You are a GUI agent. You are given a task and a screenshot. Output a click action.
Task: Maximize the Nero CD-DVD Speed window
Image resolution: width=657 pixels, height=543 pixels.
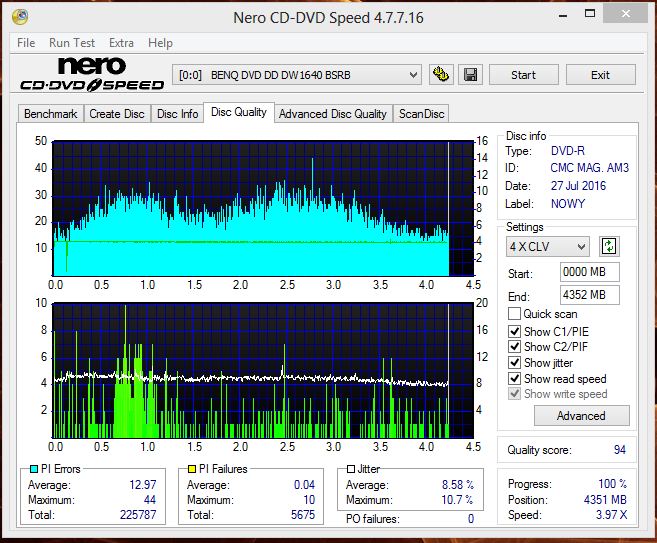(590, 14)
